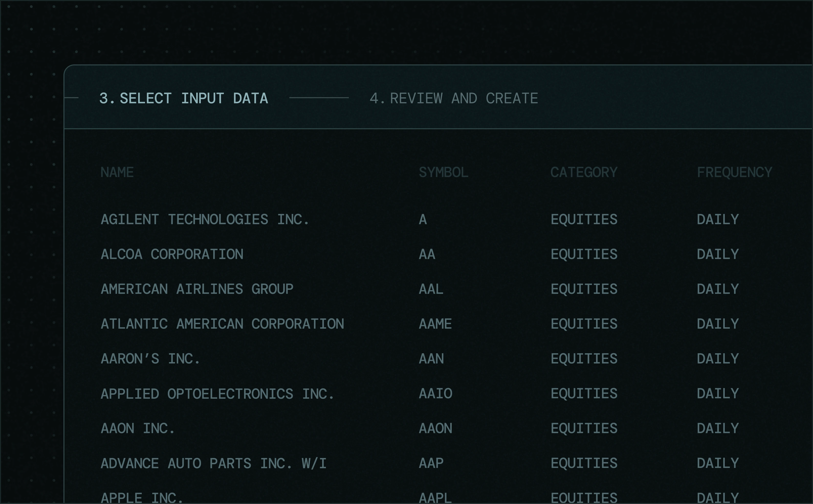Go to 'Review and Create' step
The image size is (813, 504).
coord(454,98)
